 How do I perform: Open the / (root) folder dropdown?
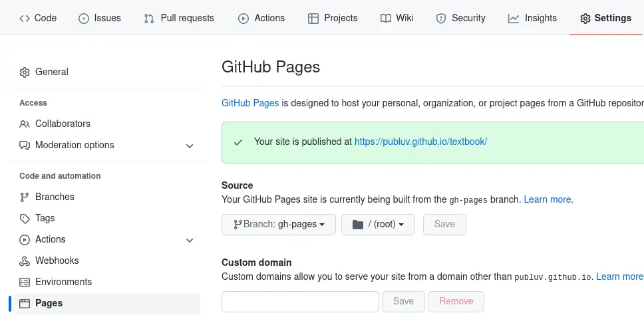pos(378,225)
